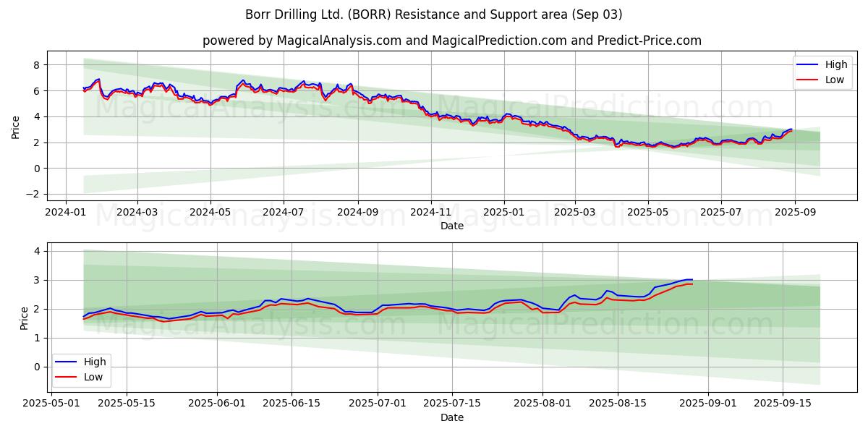The image size is (868, 434).
Task: Click red Low line sample in bottom legend
Action: coord(67,378)
